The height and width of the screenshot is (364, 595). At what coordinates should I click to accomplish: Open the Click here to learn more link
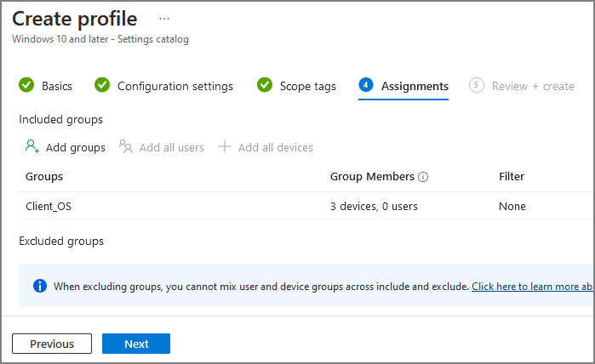click(532, 287)
